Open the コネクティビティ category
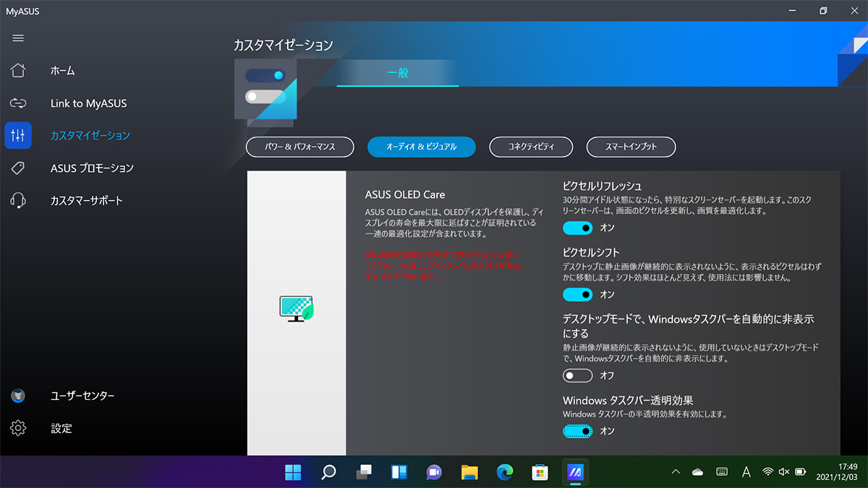The image size is (868, 488). (x=531, y=147)
